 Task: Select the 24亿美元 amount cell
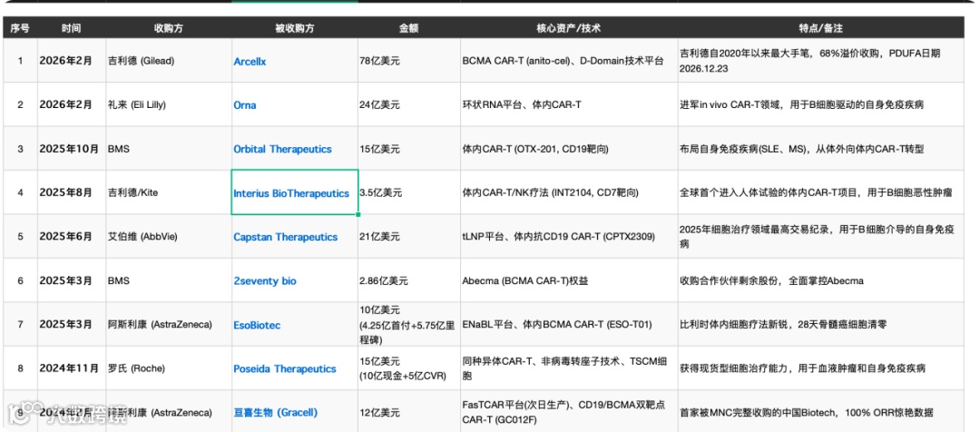(408, 104)
